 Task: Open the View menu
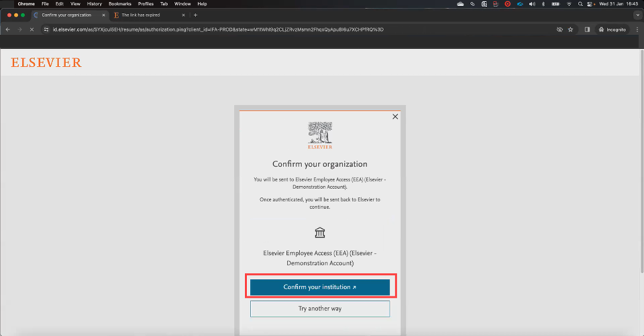tap(75, 3)
